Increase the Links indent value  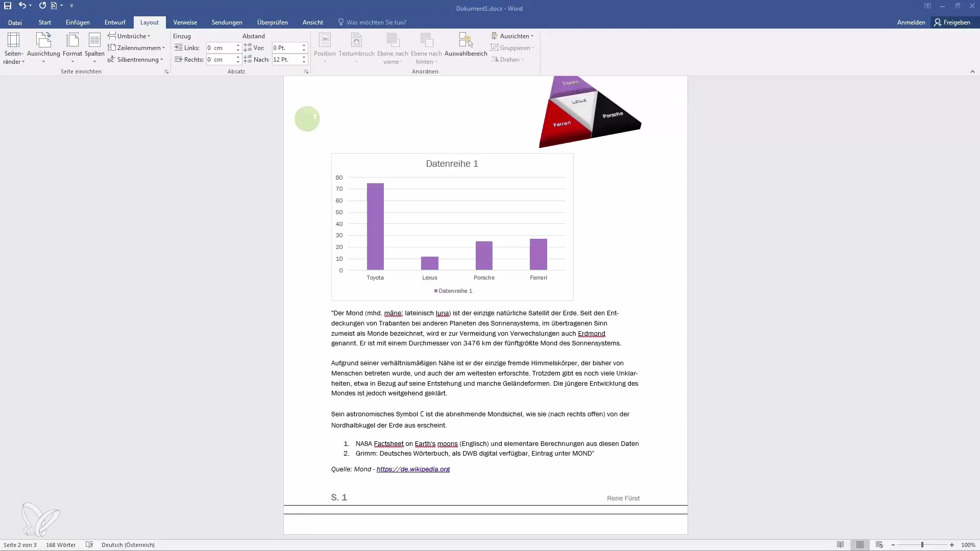238,45
